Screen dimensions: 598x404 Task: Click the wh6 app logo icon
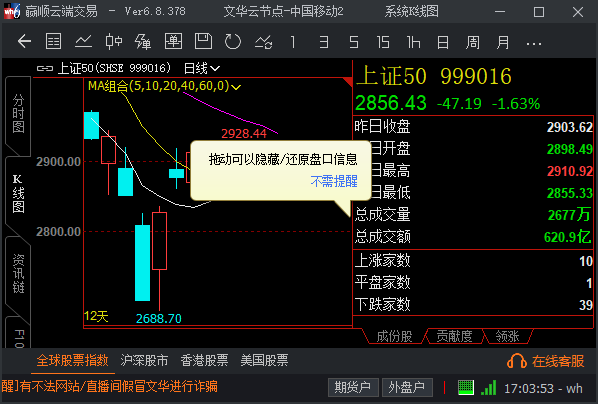[x=11, y=11]
